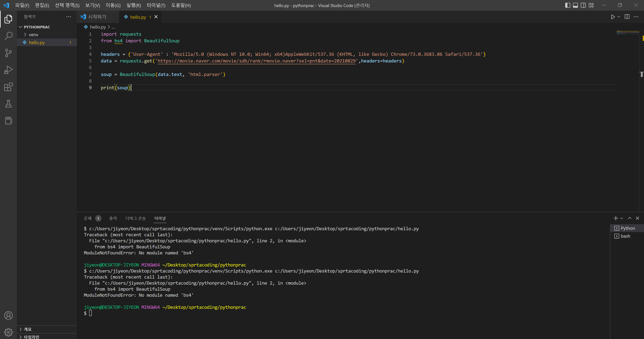Screen dimensions: 644x339
Task: Switch to the 출력 output tab
Action: click(113, 218)
